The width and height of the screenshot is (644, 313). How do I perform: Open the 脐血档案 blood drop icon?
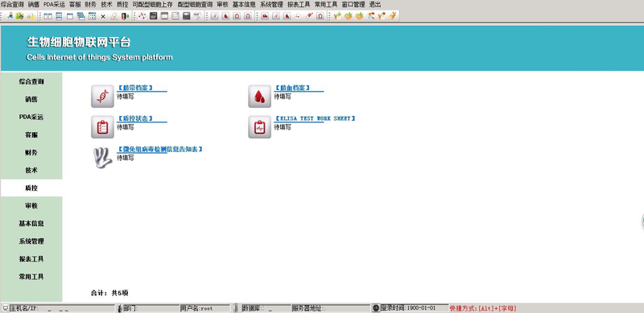[259, 96]
